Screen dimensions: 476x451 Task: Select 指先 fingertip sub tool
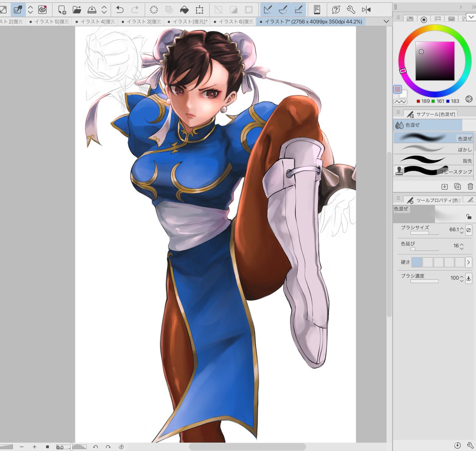434,160
